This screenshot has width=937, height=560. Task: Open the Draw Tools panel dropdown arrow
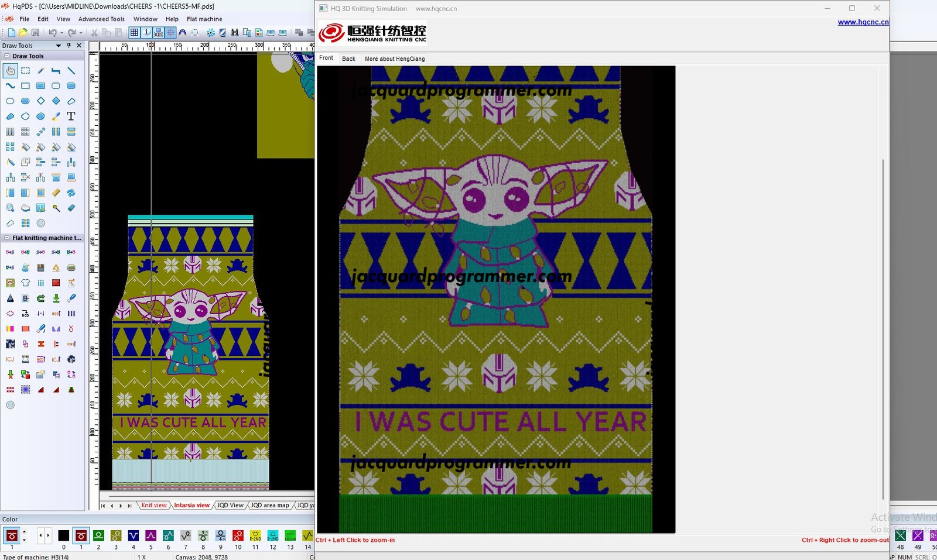(x=58, y=46)
